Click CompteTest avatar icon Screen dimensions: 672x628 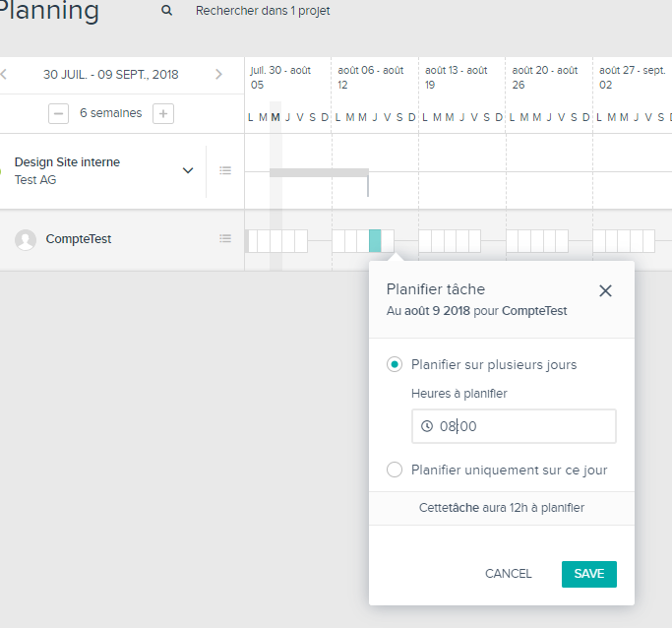tap(26, 239)
